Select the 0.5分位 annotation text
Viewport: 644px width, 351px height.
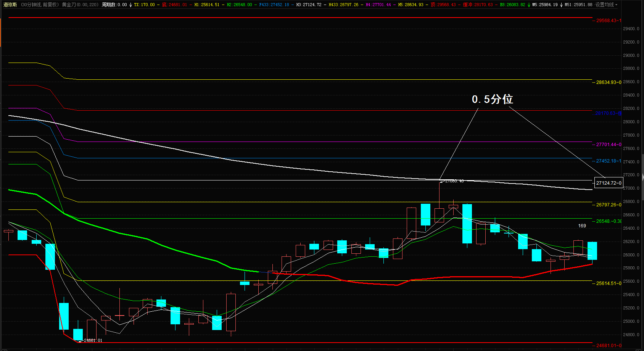click(x=493, y=99)
